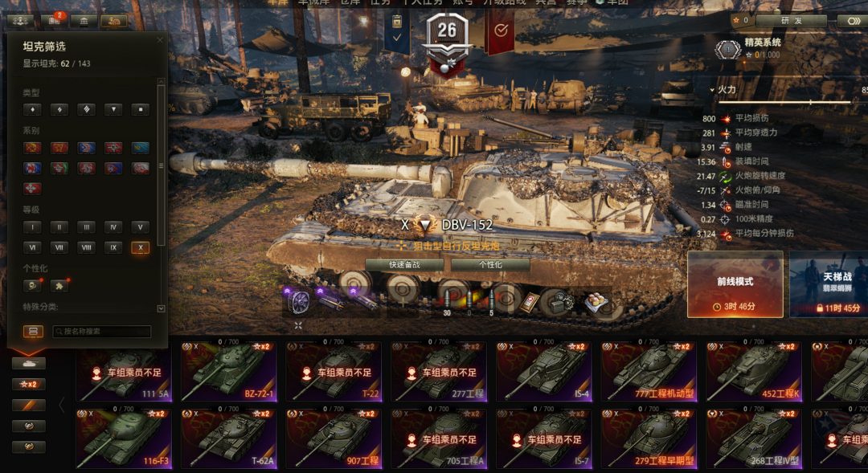Click filter panel scroll down arrow
The image size is (868, 473).
tap(161, 308)
